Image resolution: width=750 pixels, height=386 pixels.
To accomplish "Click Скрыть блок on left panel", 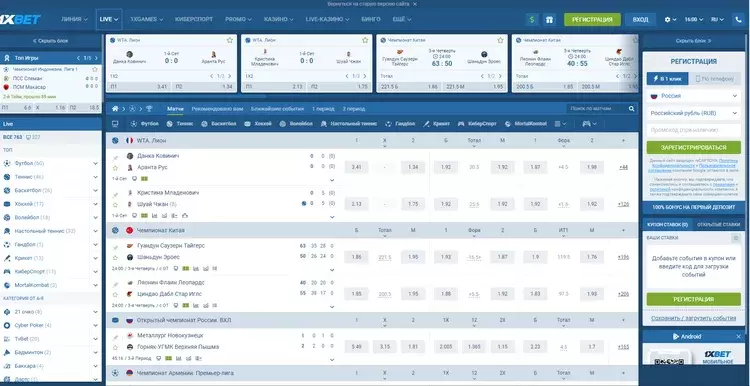I will pos(50,41).
